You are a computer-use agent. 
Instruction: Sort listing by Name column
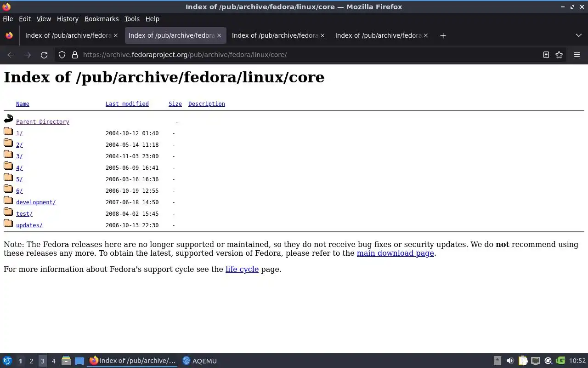click(x=23, y=104)
